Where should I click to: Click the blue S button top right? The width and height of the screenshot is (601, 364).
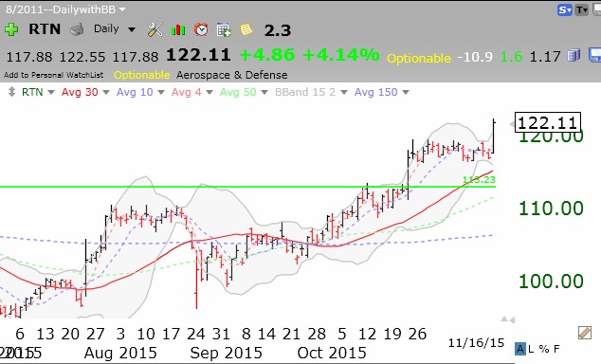[565, 10]
